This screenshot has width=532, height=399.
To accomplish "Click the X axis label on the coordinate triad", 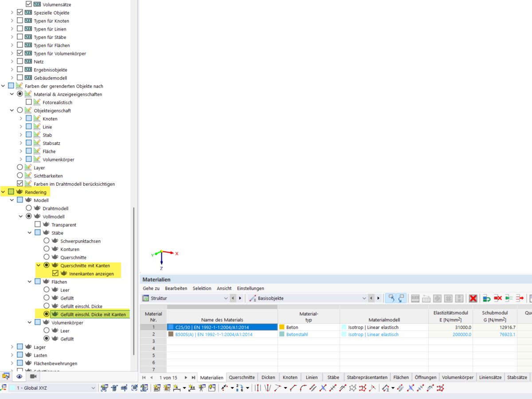I will point(176,253).
